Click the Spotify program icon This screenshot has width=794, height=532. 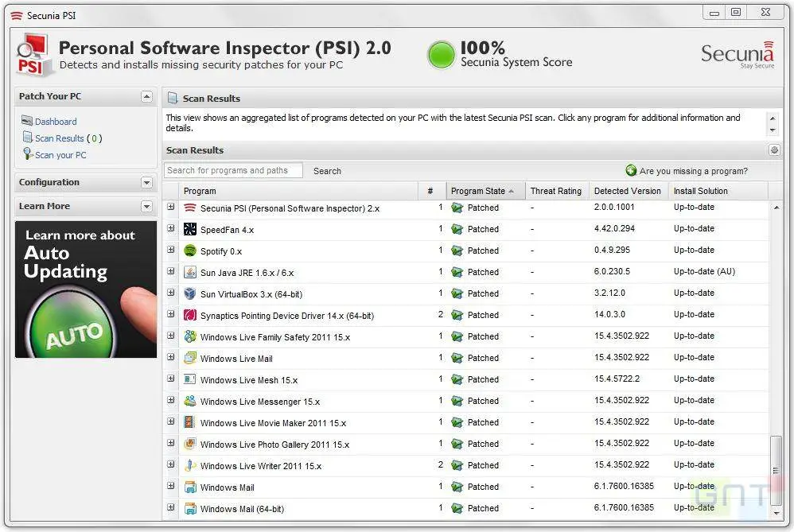190,250
